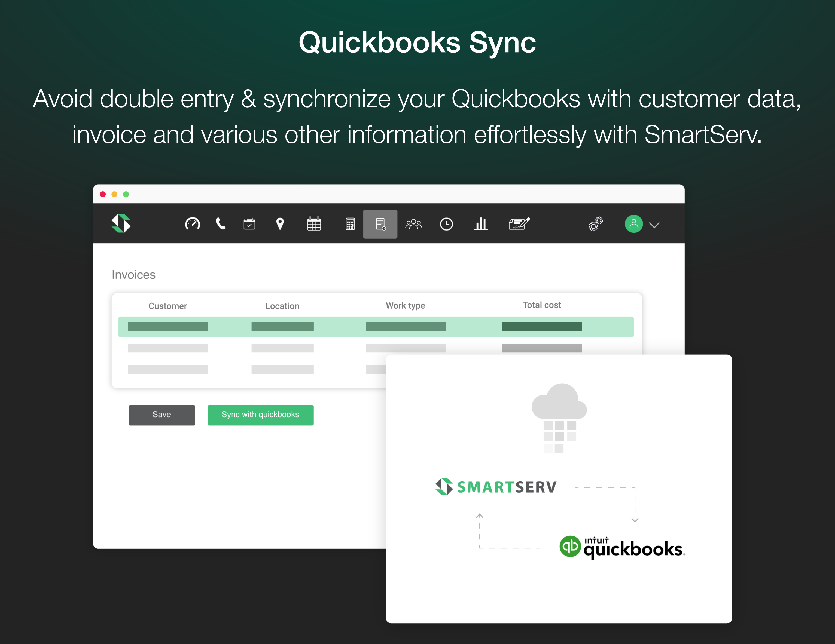Click the green user profile avatar

(x=633, y=224)
